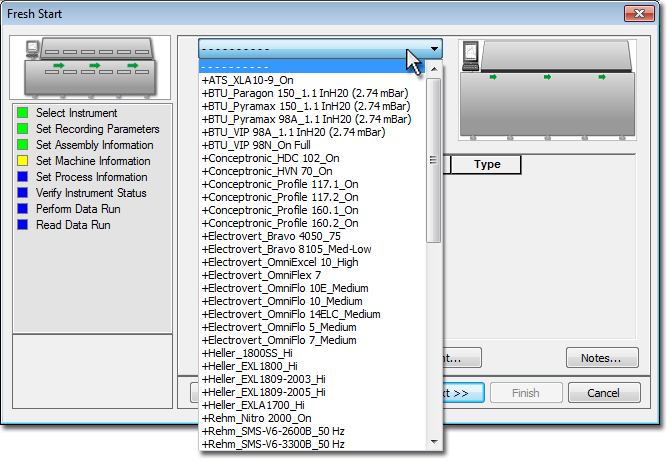Close the Fresh Start window
Screen dimensions: 672x465
click(639, 13)
